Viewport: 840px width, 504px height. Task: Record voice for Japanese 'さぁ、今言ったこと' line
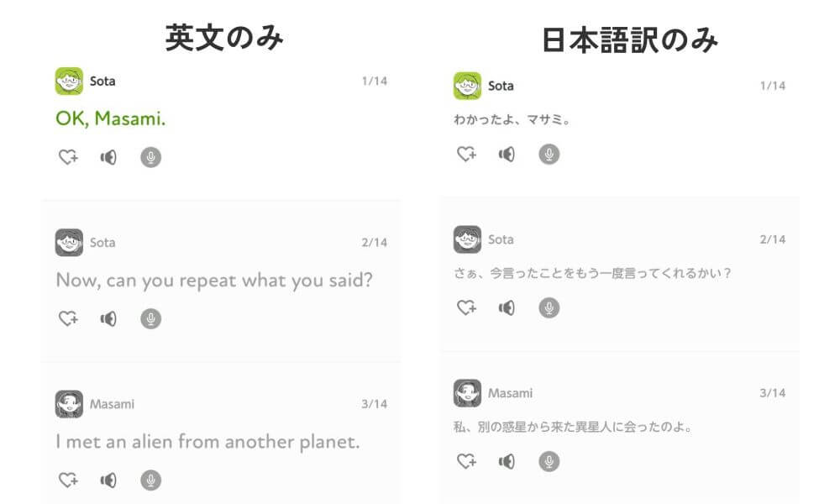(x=549, y=307)
